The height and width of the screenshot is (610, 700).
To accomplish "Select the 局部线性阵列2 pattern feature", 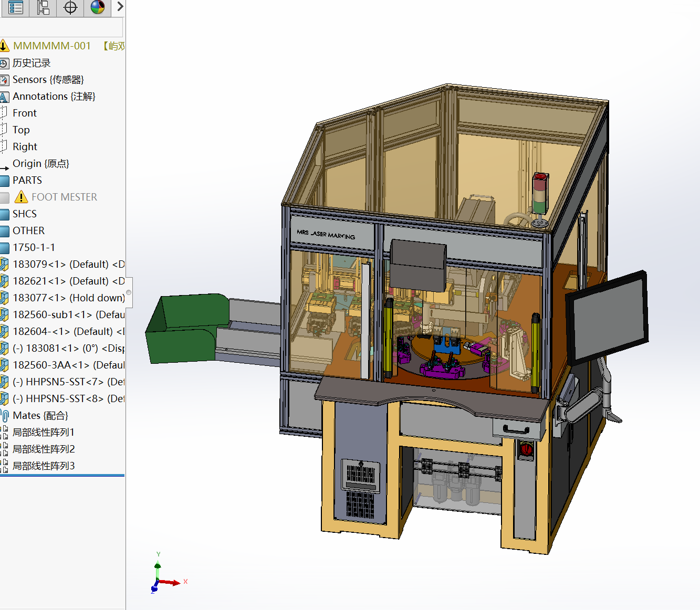I will [43, 449].
